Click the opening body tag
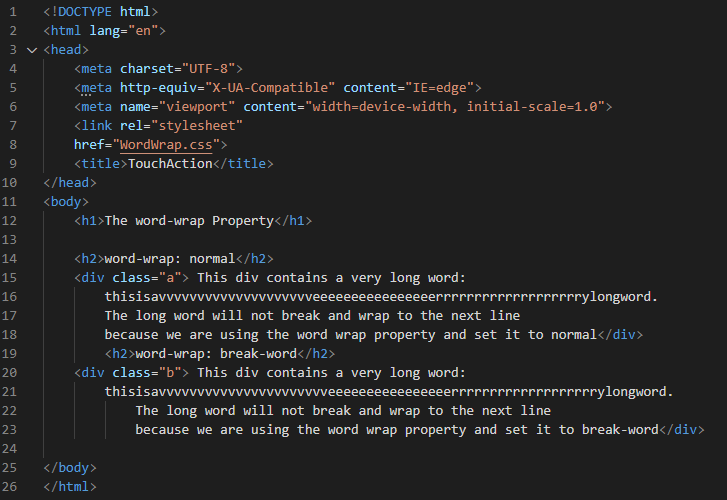The height and width of the screenshot is (500, 727). tap(66, 202)
